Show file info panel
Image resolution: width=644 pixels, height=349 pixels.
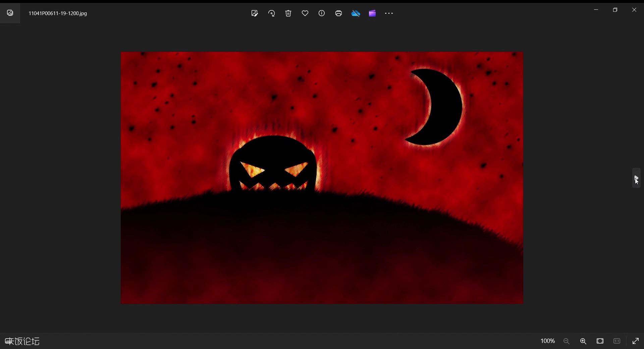pos(322,13)
